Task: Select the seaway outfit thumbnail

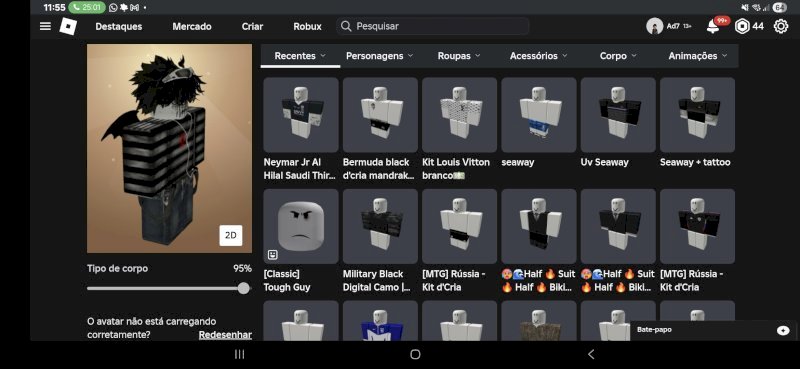Action: pos(539,115)
